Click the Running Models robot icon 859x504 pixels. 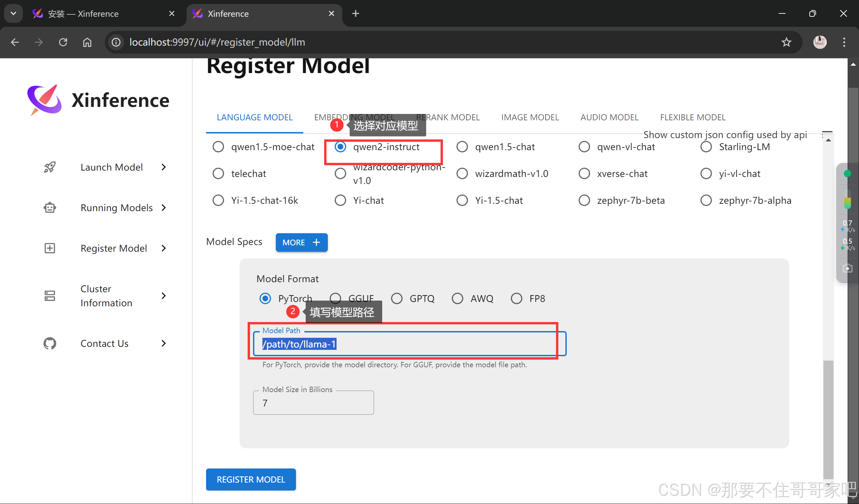point(50,208)
